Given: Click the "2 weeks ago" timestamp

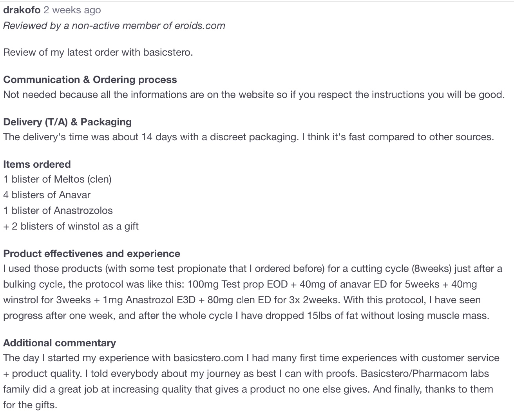Looking at the screenshot, I should coord(72,10).
